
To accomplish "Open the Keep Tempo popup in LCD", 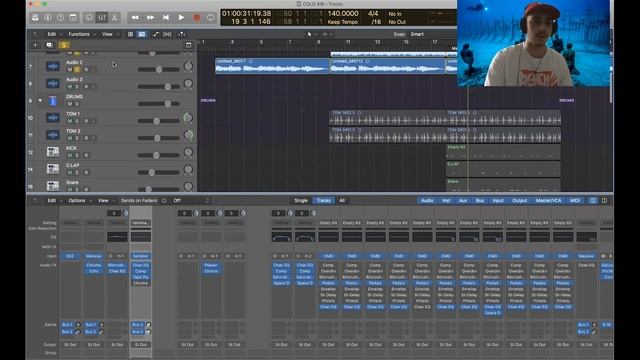I will click(343, 22).
